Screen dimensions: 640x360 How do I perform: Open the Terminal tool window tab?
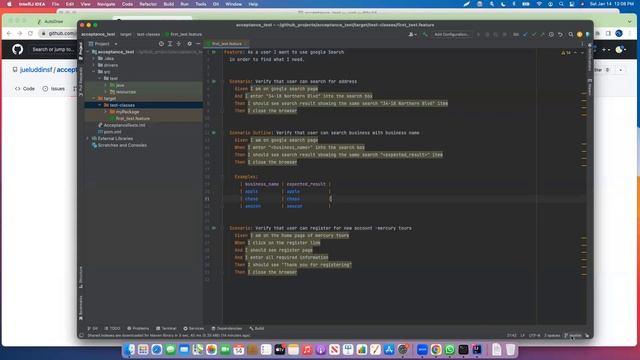coord(166,328)
